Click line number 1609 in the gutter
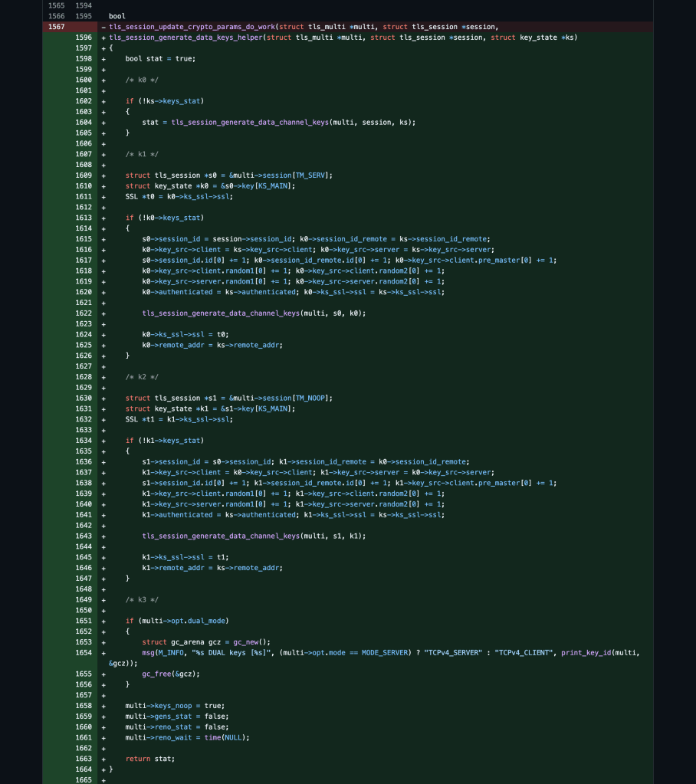 [84, 175]
